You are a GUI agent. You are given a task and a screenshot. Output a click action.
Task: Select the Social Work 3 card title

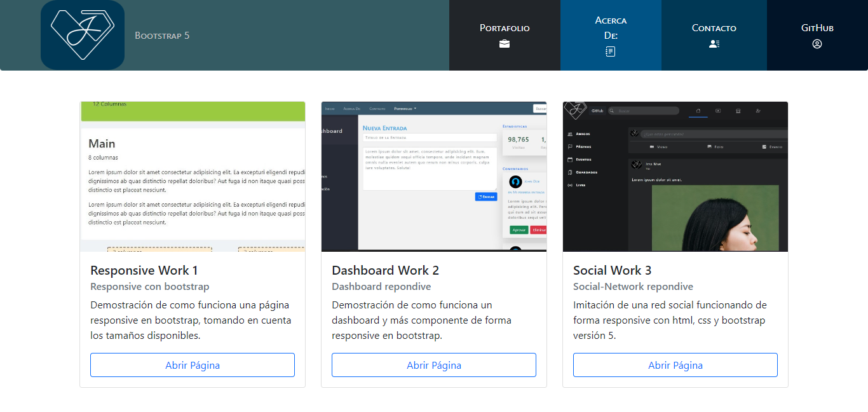tap(612, 270)
